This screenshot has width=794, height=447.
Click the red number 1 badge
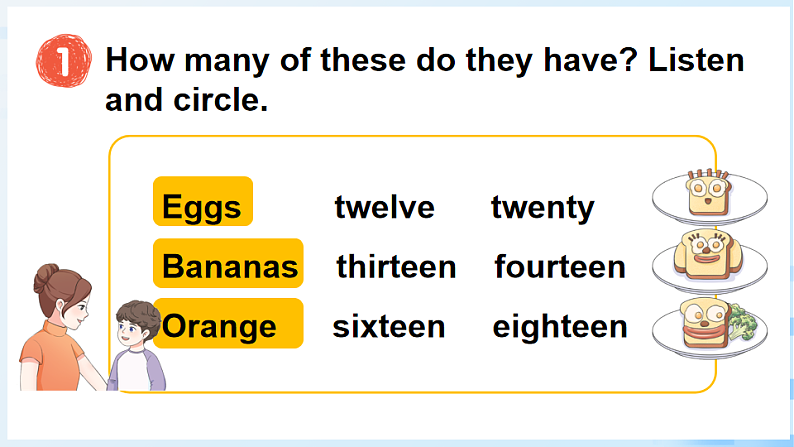tap(63, 63)
